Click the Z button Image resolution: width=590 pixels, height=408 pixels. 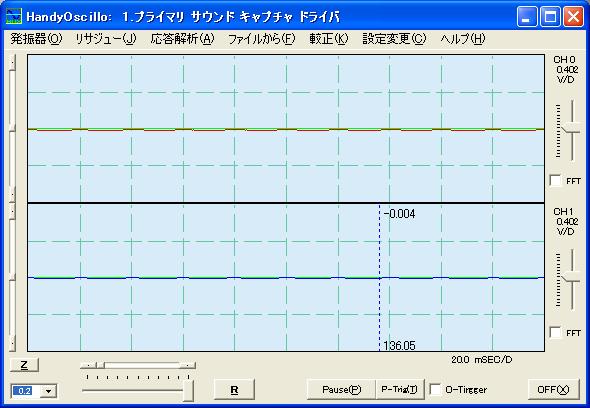point(24,365)
